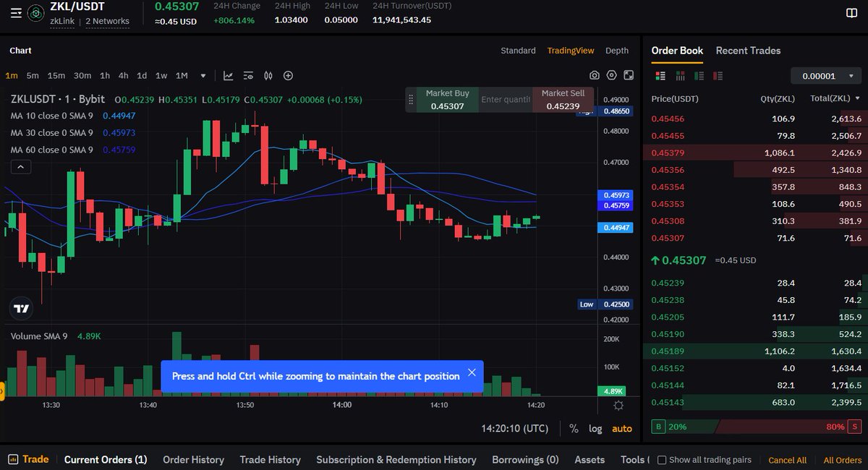Open chart settings hexagon icon
This screenshot has height=470, width=868.
click(612, 75)
